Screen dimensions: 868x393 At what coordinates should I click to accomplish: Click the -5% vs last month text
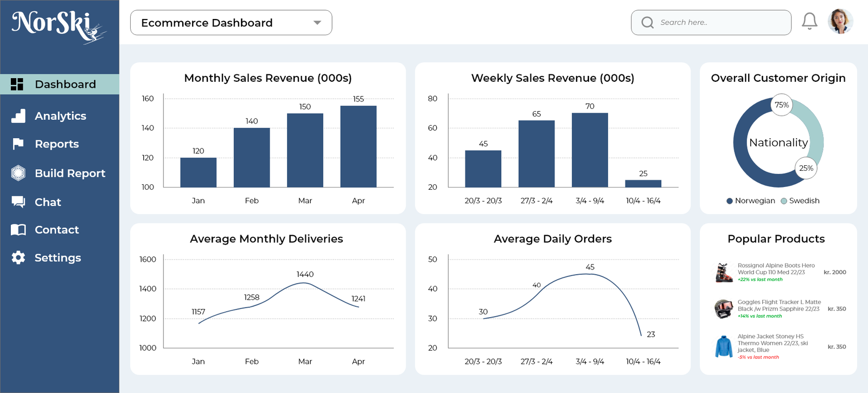(x=758, y=357)
